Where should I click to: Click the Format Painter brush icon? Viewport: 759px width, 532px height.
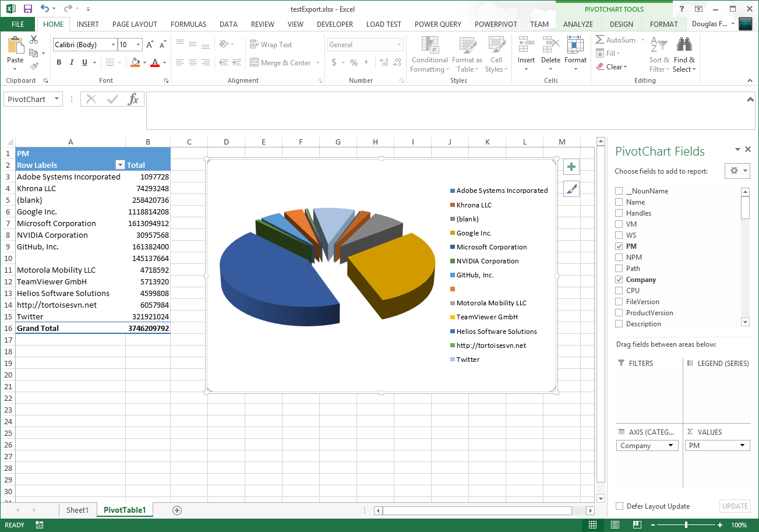34,66
